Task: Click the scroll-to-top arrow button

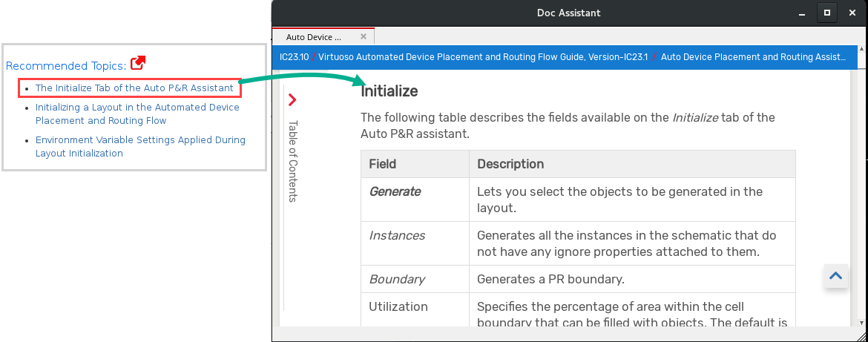Action: pos(835,276)
